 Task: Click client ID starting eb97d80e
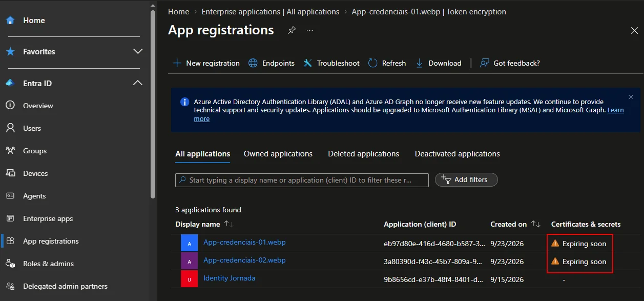tap(434, 244)
